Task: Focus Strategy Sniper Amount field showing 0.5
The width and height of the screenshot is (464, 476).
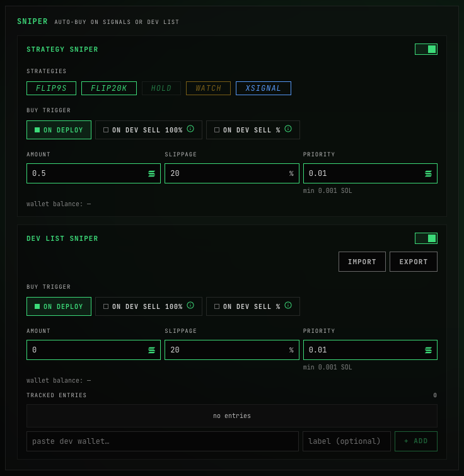Action: pos(93,173)
